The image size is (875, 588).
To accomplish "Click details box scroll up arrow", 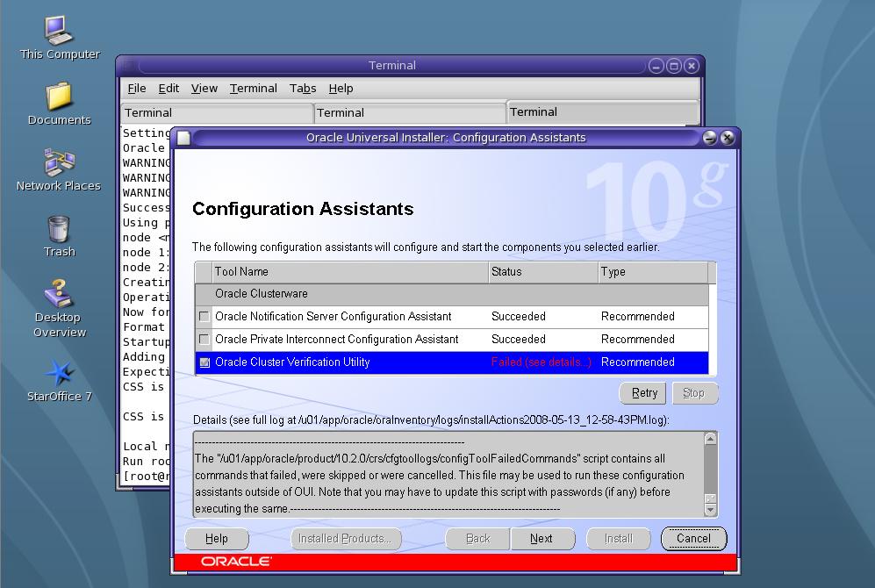I will pos(710,439).
